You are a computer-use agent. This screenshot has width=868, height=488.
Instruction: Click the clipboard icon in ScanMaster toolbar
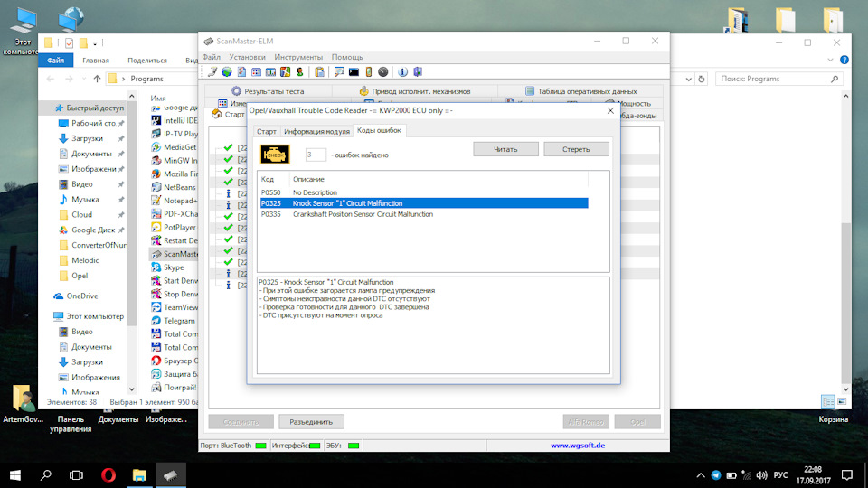[319, 72]
